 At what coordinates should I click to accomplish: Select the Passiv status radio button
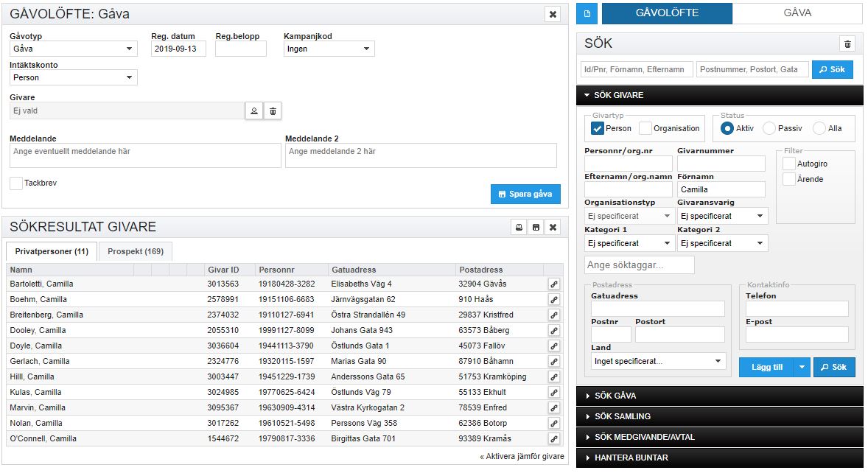769,128
